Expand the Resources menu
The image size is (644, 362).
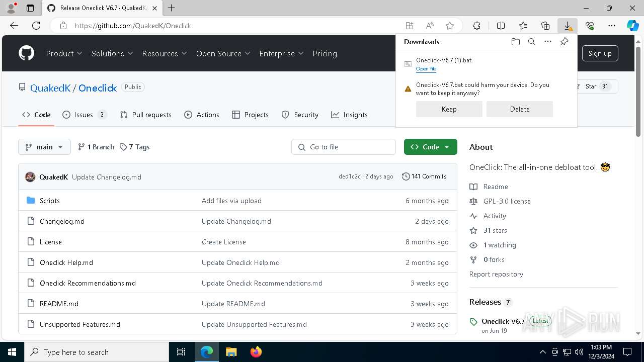(165, 53)
